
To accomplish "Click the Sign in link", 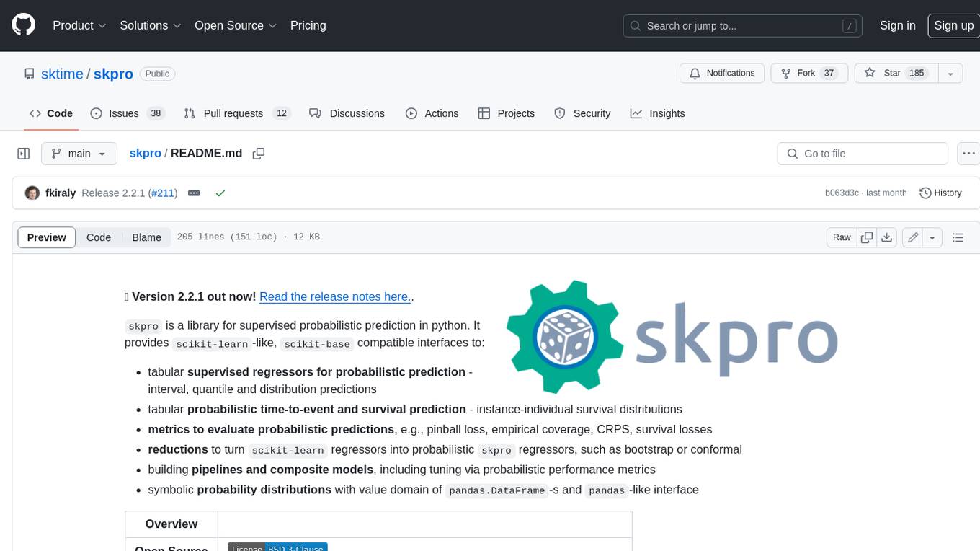I will point(897,25).
